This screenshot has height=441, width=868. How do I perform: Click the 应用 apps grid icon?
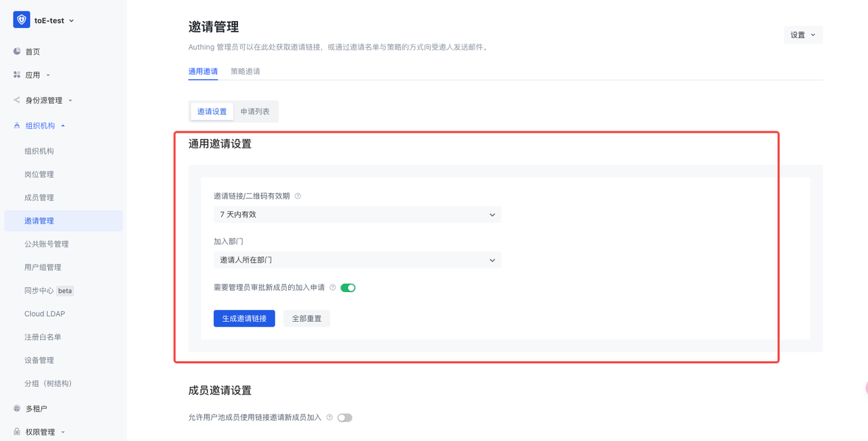17,75
